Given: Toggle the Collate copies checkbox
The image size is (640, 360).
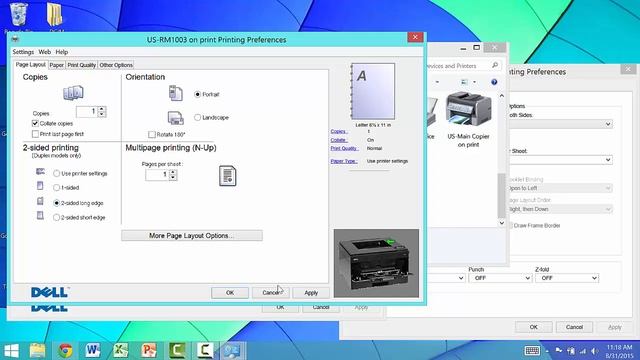Looking at the screenshot, I should coord(35,123).
